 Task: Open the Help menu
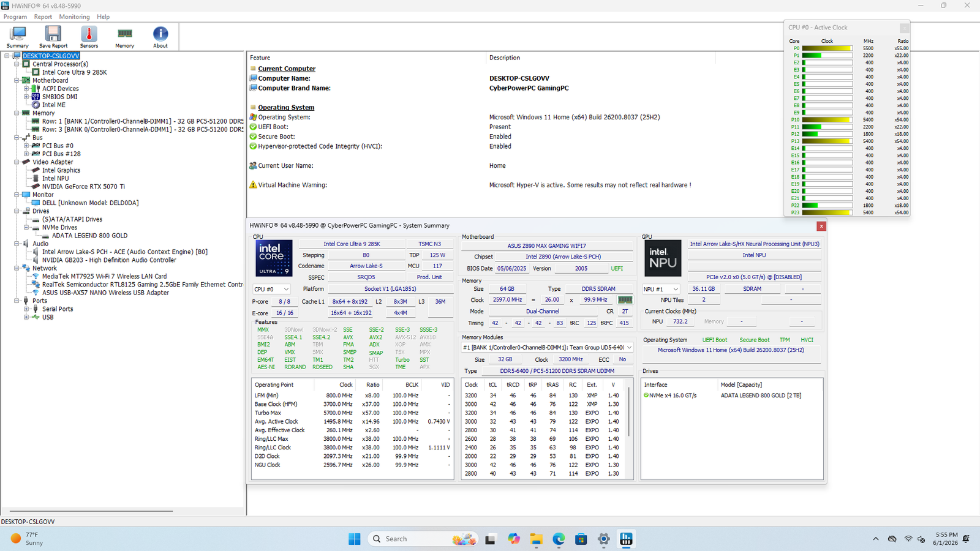(x=104, y=17)
